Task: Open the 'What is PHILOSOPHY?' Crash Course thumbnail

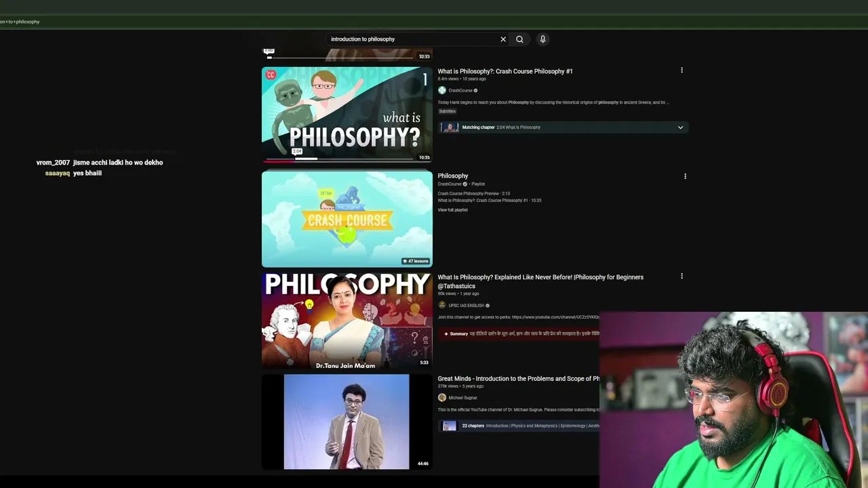Action: [x=347, y=115]
